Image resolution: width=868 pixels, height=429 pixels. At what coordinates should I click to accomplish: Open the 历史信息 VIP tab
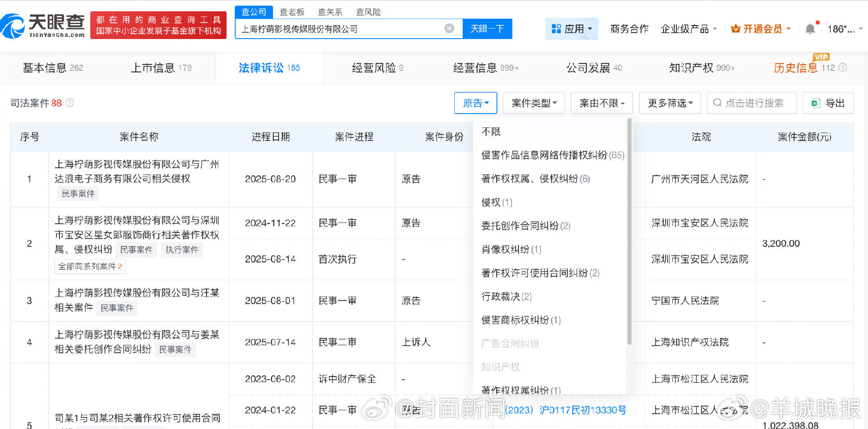804,68
